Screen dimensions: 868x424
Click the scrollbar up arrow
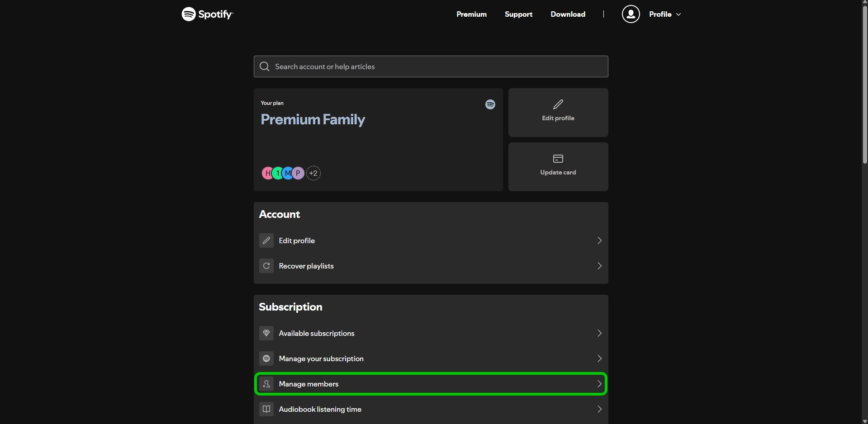click(x=864, y=3)
